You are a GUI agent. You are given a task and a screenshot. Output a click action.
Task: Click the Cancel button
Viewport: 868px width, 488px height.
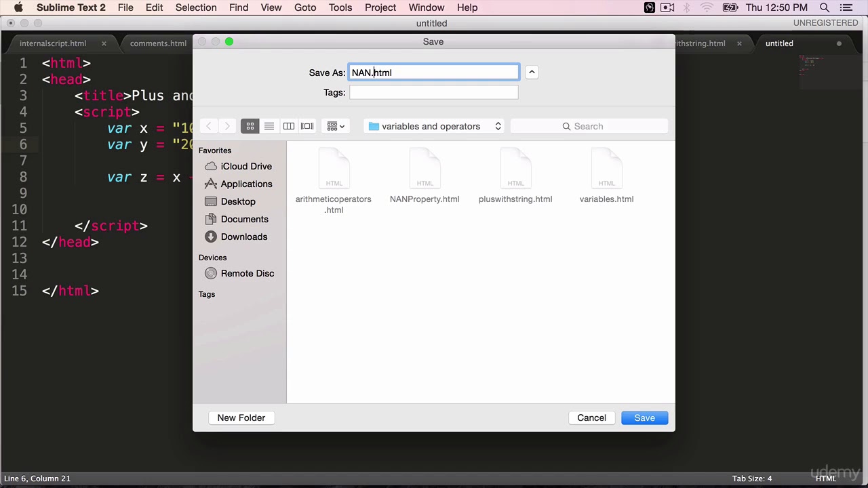pos(591,418)
